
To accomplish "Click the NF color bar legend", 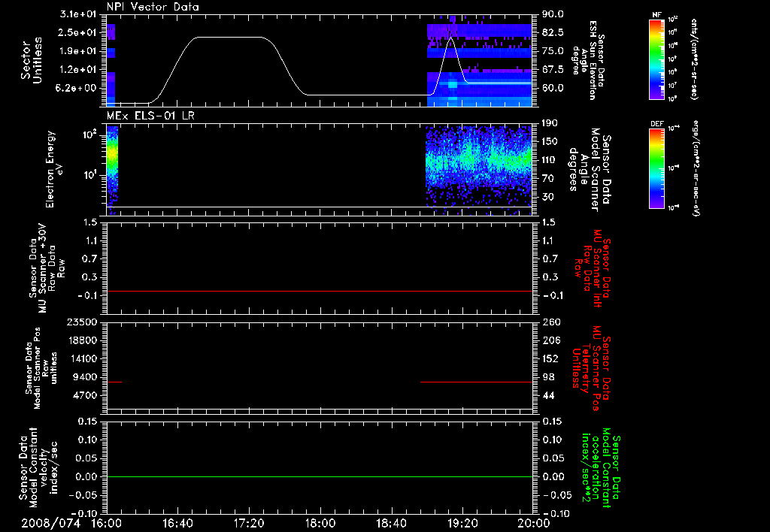I will tap(656, 59).
